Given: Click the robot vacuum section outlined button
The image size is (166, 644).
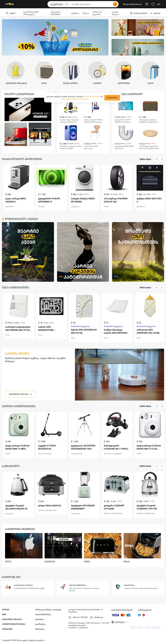Looking at the screenshot, I should click(x=20, y=394).
